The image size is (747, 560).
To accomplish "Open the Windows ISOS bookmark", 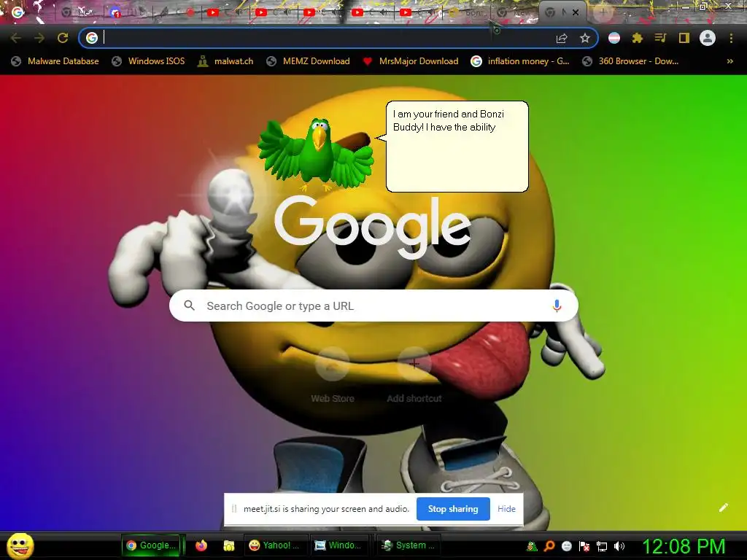I will [x=148, y=61].
